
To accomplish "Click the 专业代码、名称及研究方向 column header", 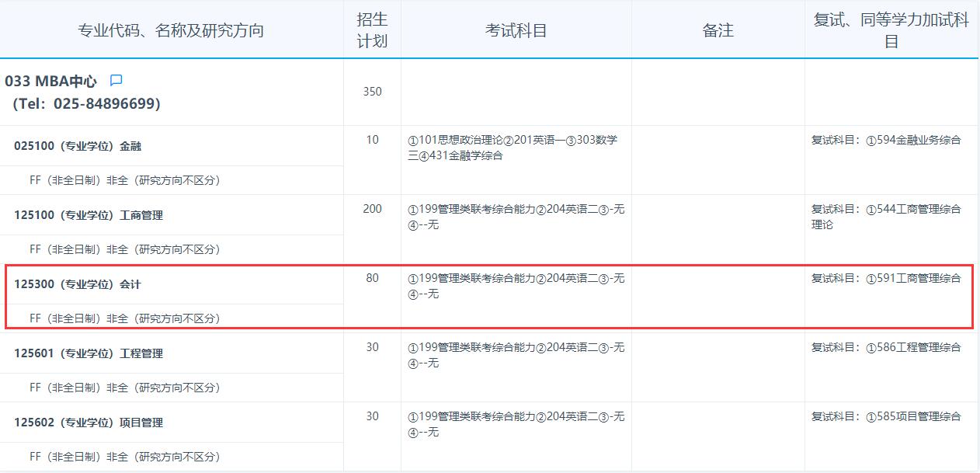I will [x=171, y=30].
